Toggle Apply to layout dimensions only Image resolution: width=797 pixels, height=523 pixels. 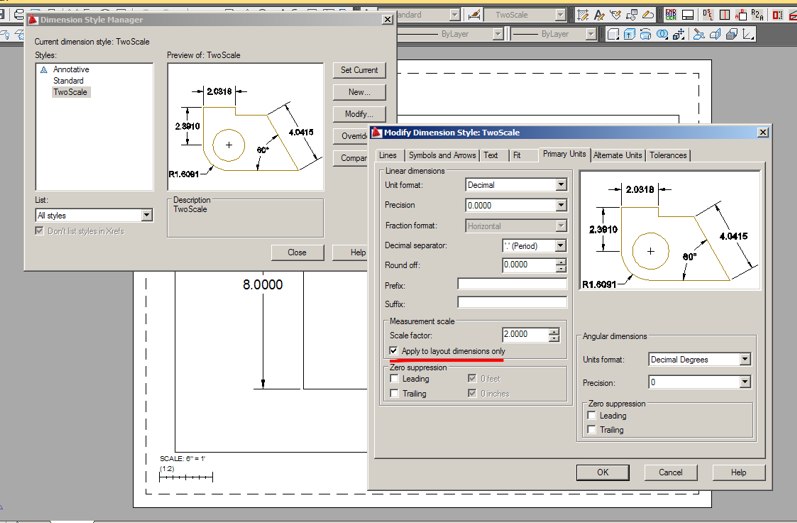coord(393,351)
